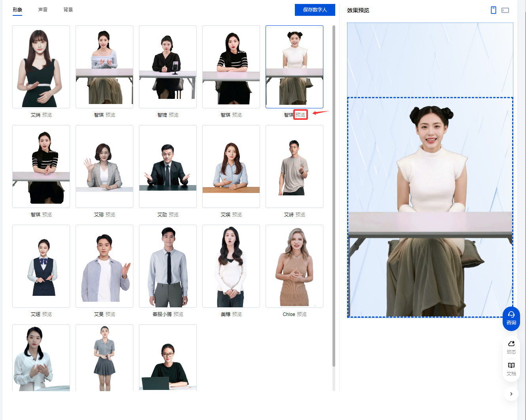Open the 声音 tab

coord(43,10)
